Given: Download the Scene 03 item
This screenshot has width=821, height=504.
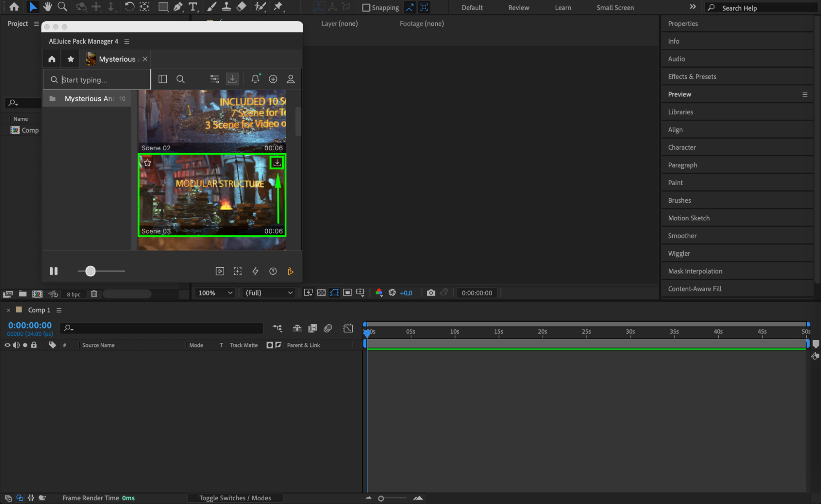Looking at the screenshot, I should (x=277, y=163).
